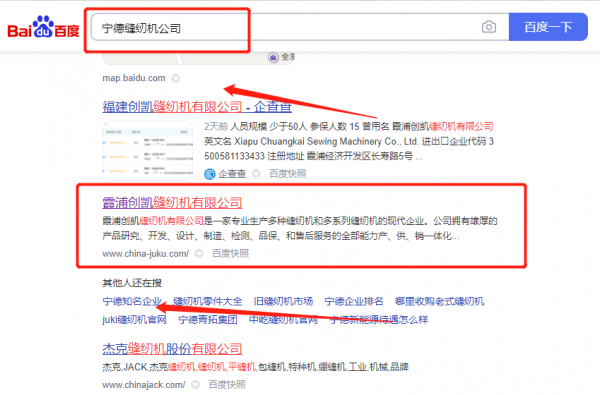600x395 pixels.
Task: Click the www.china-juku.com/ URL
Action: pos(145,253)
